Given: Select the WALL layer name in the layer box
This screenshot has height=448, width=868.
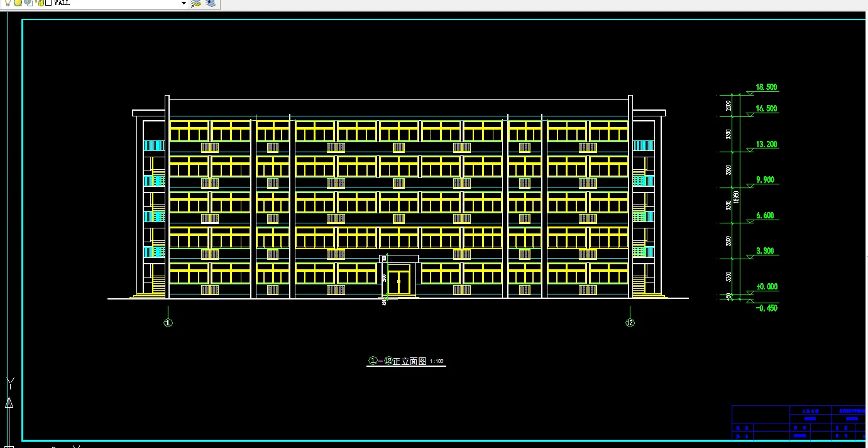Looking at the screenshot, I should pyautogui.click(x=62, y=3).
